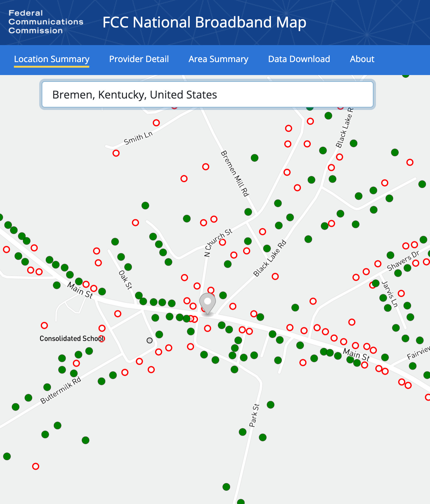
Task: Open the Area Summary tab
Action: (x=218, y=59)
